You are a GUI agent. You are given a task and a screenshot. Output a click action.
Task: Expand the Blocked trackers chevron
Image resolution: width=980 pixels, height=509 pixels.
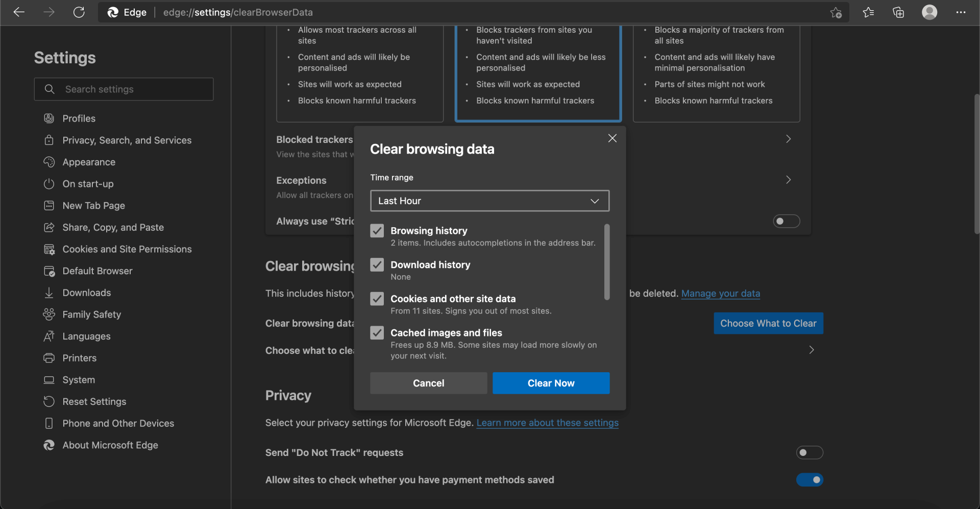(789, 139)
